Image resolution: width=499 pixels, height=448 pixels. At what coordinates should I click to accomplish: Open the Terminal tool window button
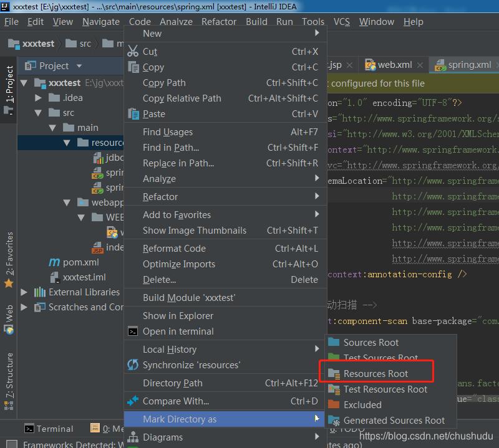[49, 429]
